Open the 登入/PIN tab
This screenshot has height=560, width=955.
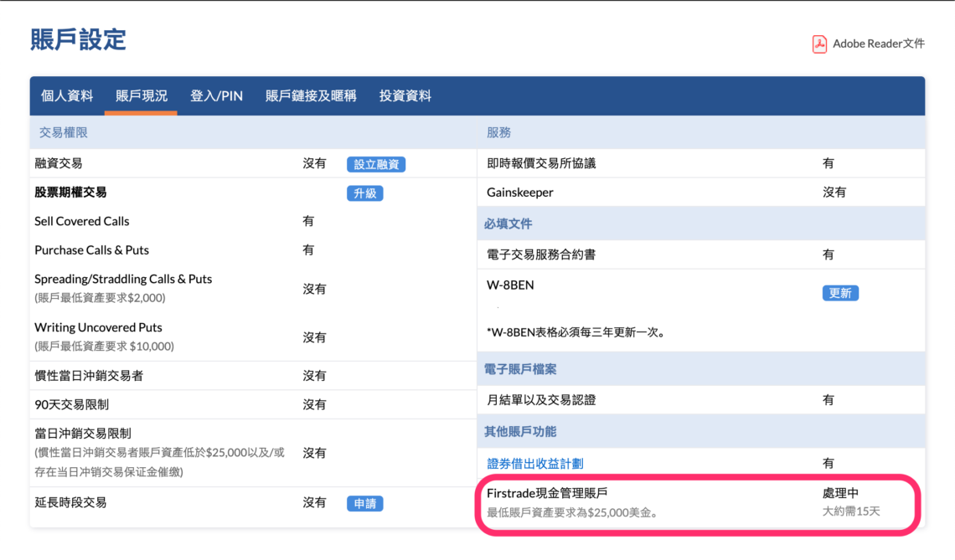pyautogui.click(x=217, y=95)
